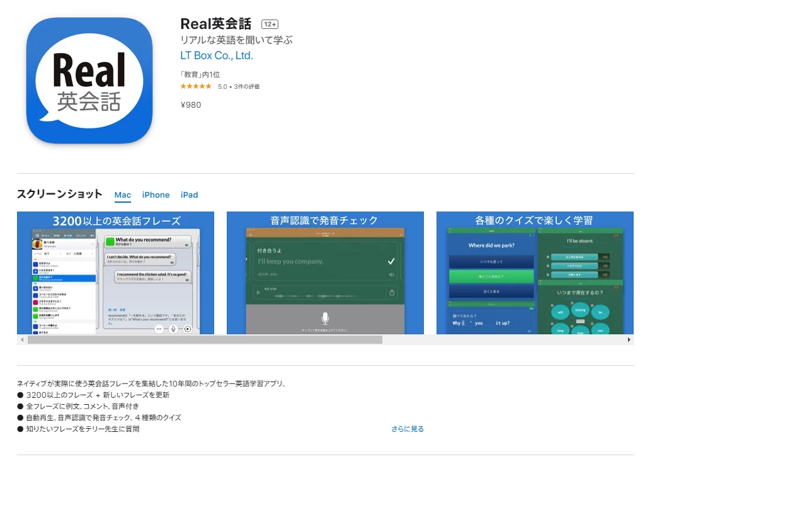This screenshot has height=532, width=805.
Task: Click the microphone icon in the second screenshot
Action: 325,318
